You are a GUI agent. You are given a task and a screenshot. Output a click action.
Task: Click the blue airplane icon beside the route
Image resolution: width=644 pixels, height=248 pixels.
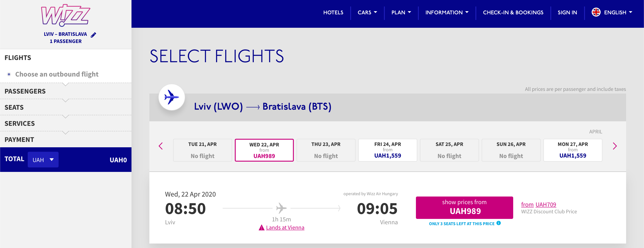pyautogui.click(x=172, y=97)
